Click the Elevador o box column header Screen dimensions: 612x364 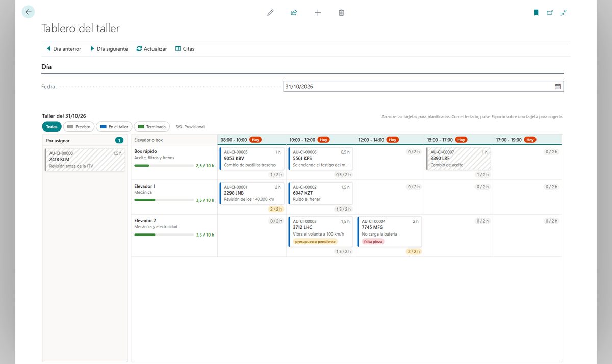(x=174, y=140)
